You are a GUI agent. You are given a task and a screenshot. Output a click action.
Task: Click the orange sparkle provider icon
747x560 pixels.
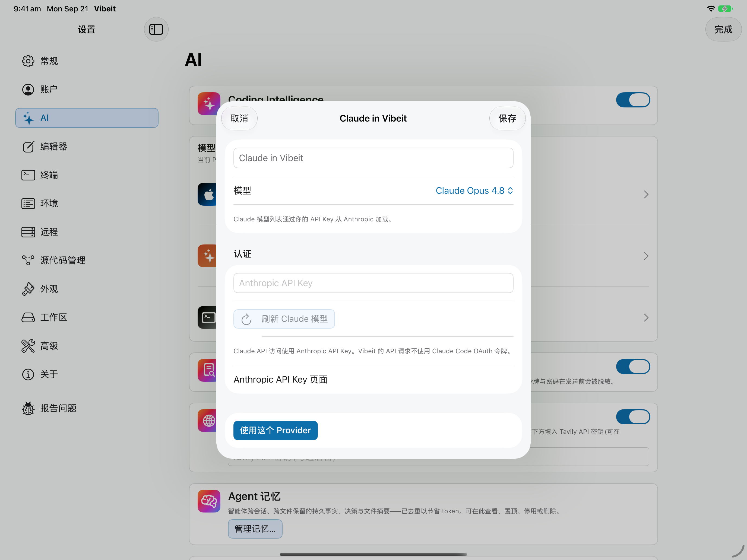[207, 256]
